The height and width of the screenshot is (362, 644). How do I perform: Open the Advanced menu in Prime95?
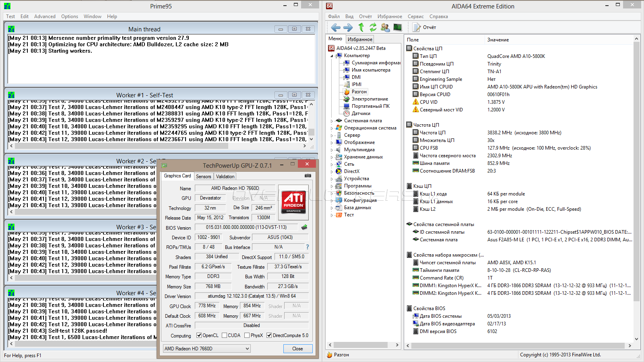pos(45,16)
